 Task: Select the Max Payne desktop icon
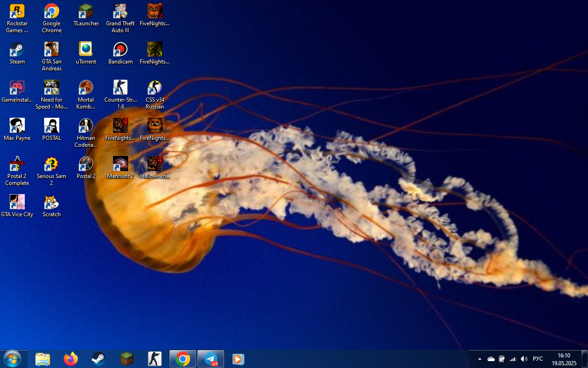tap(17, 126)
